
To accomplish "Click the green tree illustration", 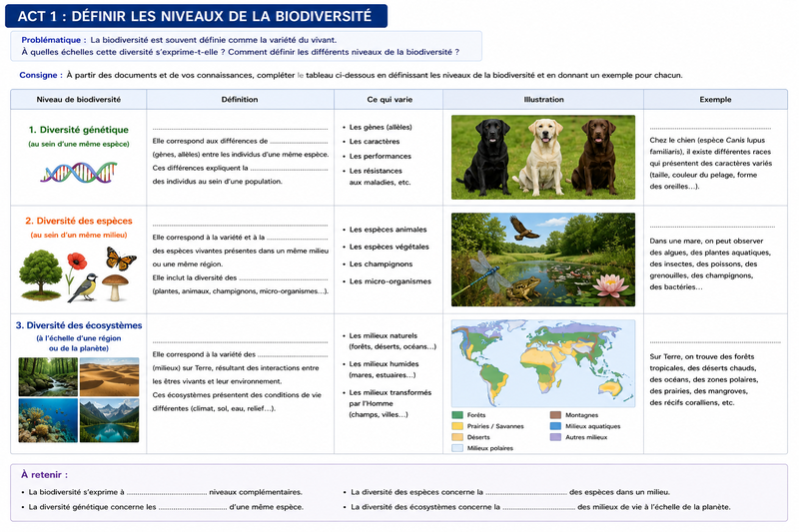I will tap(40, 273).
